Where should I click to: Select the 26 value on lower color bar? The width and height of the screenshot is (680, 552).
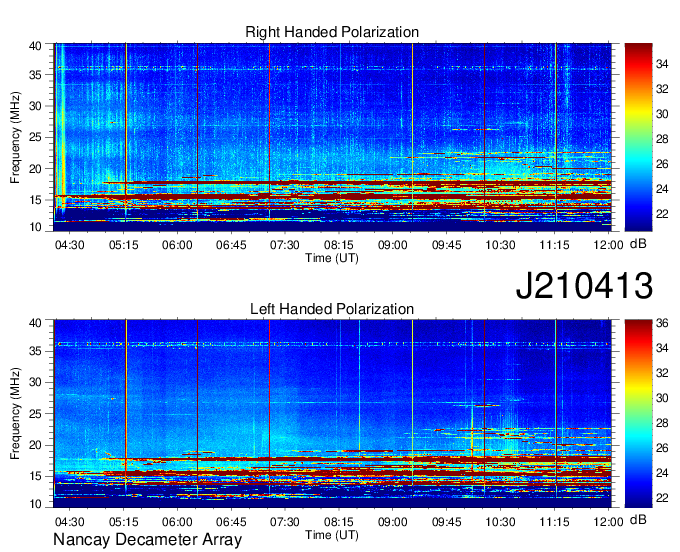coord(662,448)
